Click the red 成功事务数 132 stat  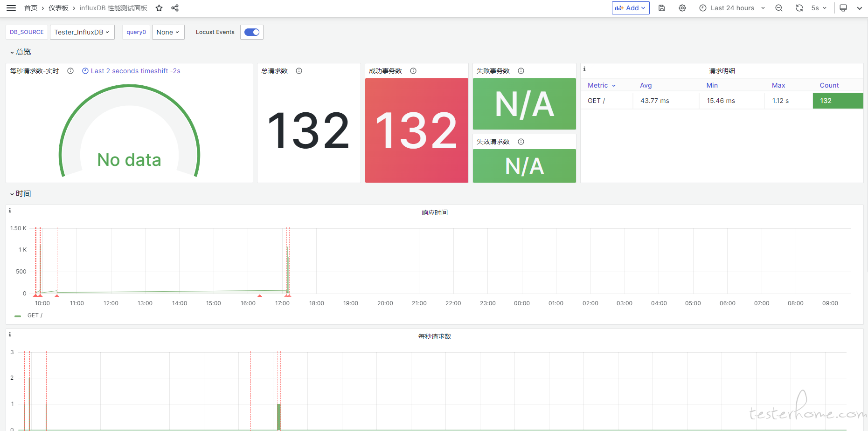tap(417, 130)
